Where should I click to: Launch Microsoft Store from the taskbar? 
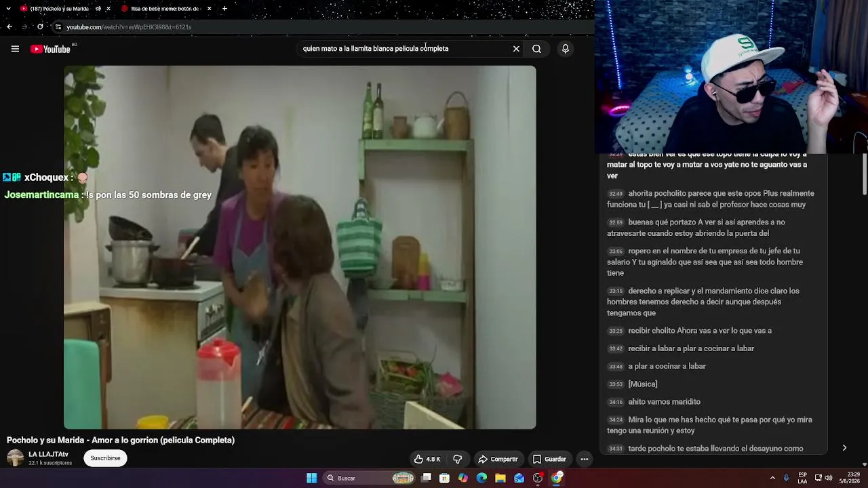(444, 478)
